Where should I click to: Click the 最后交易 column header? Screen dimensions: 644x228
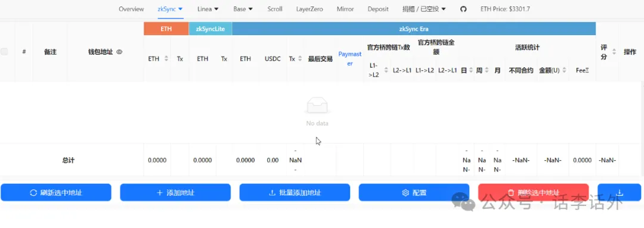pos(320,59)
